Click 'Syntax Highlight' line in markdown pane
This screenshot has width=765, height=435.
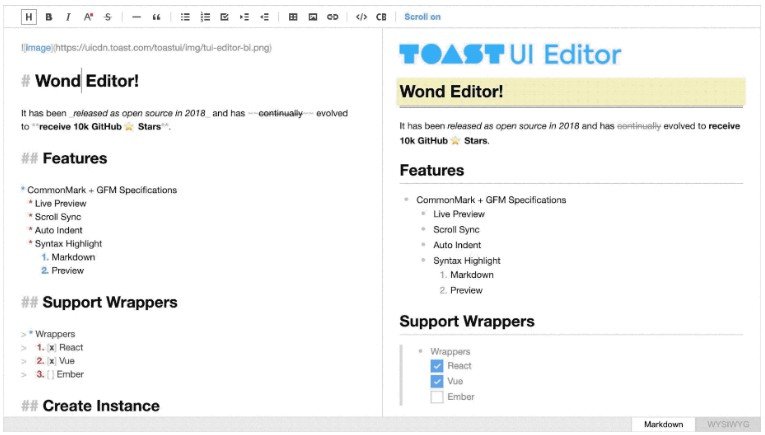point(68,244)
